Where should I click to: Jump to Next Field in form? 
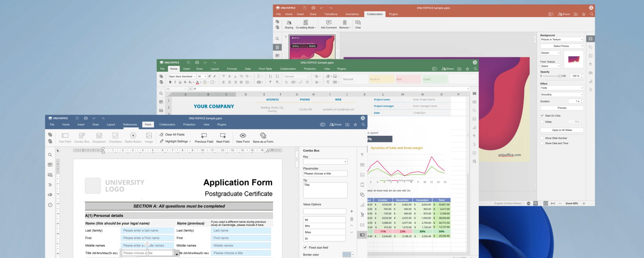click(x=223, y=138)
